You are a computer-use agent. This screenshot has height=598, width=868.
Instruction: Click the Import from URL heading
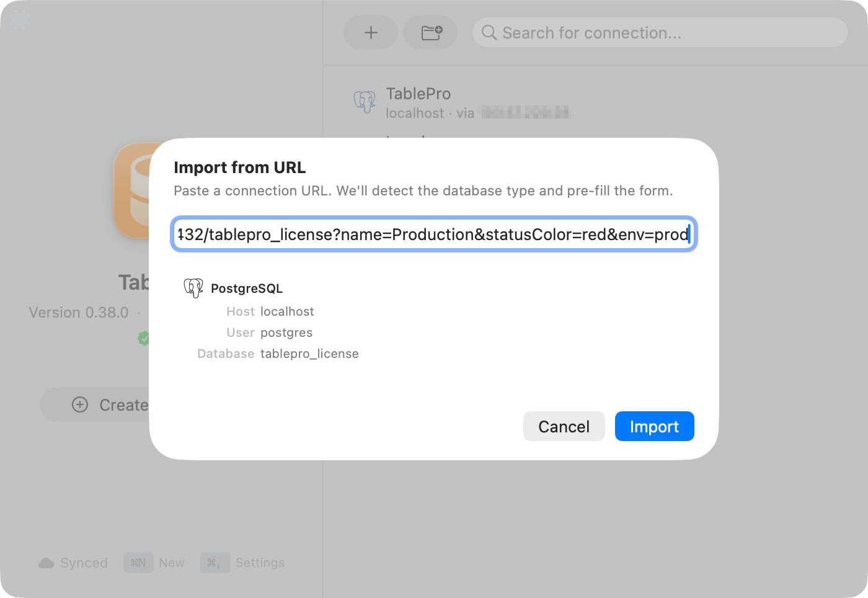coord(240,167)
